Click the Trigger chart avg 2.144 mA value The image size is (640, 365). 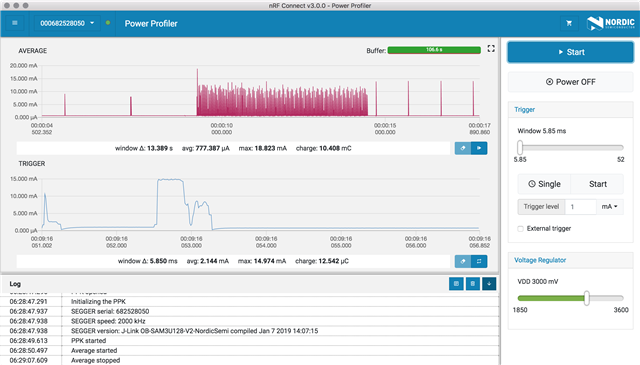[208, 261]
